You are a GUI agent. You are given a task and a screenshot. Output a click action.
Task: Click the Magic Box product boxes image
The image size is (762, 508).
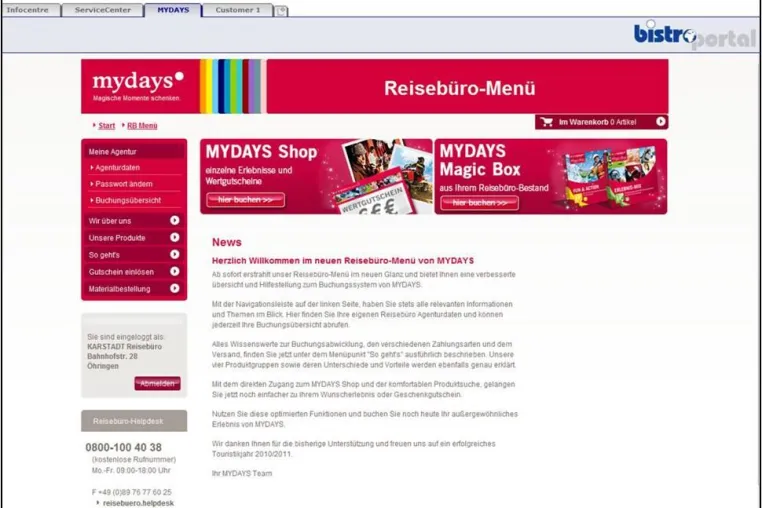(610, 177)
